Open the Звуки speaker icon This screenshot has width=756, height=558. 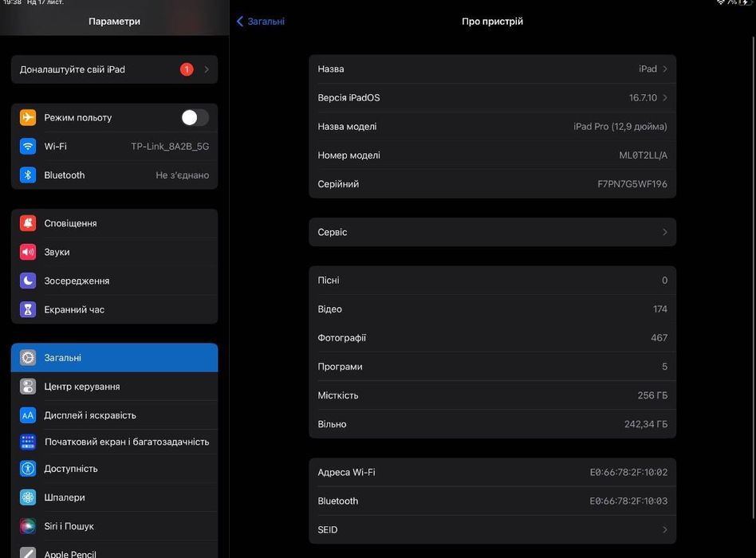[27, 252]
